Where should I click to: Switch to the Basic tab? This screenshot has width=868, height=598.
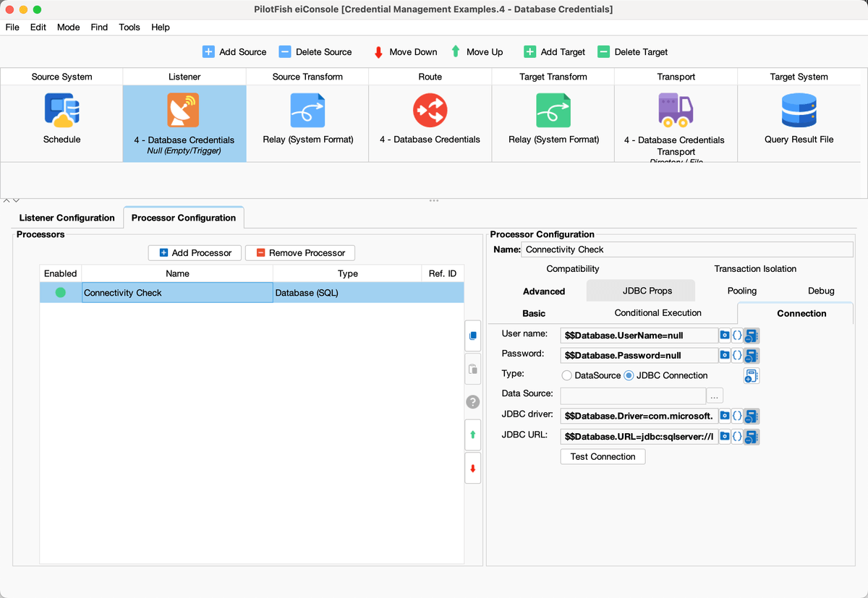click(x=534, y=313)
